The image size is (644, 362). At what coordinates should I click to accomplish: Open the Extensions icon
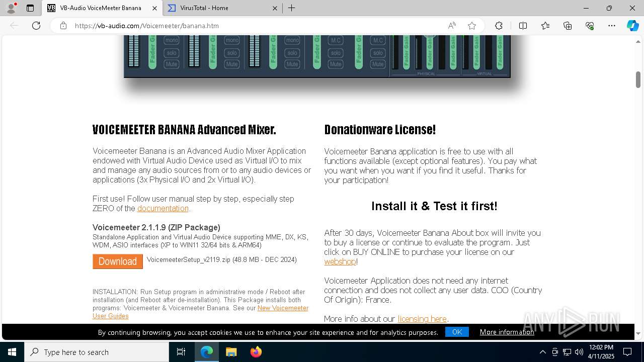coord(499,26)
